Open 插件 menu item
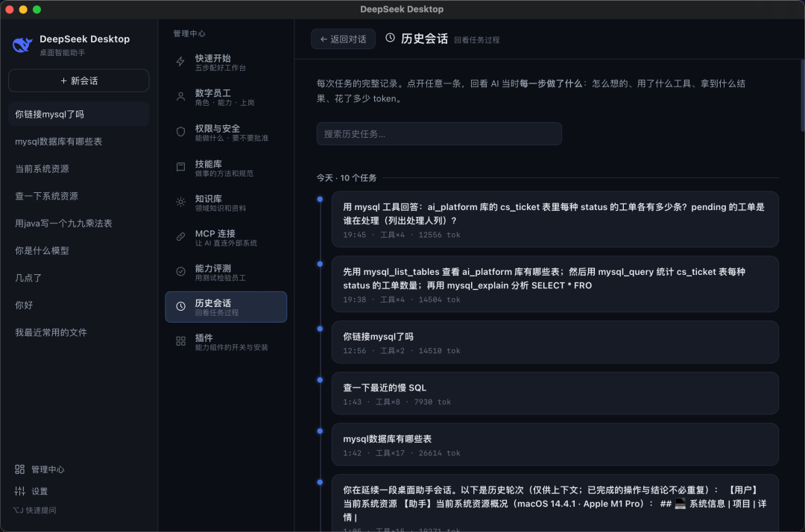805x532 pixels. 226,342
